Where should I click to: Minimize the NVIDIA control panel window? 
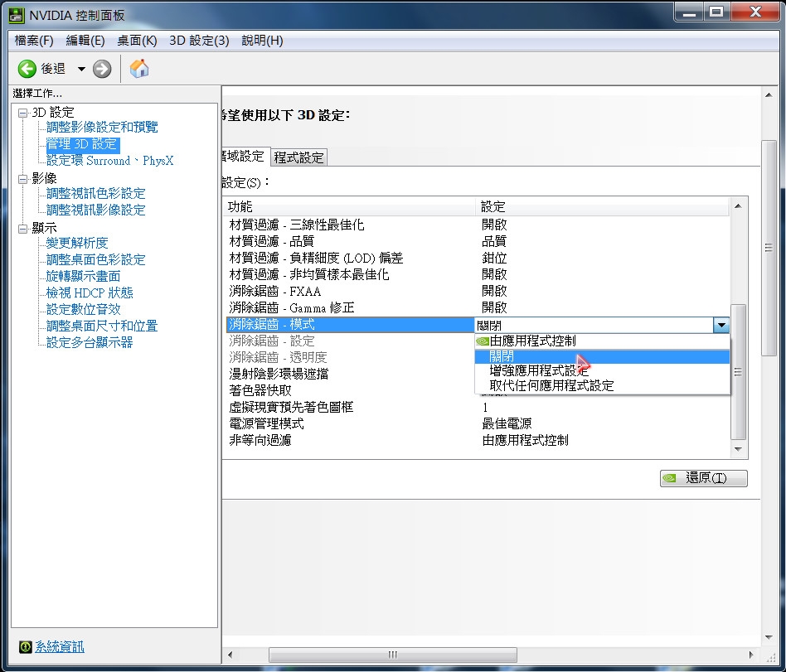(x=689, y=12)
